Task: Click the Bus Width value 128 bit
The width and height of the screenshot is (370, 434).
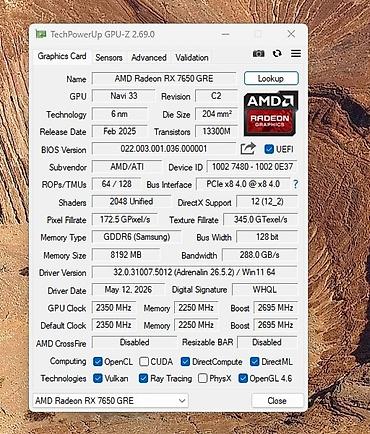Action: tap(267, 237)
